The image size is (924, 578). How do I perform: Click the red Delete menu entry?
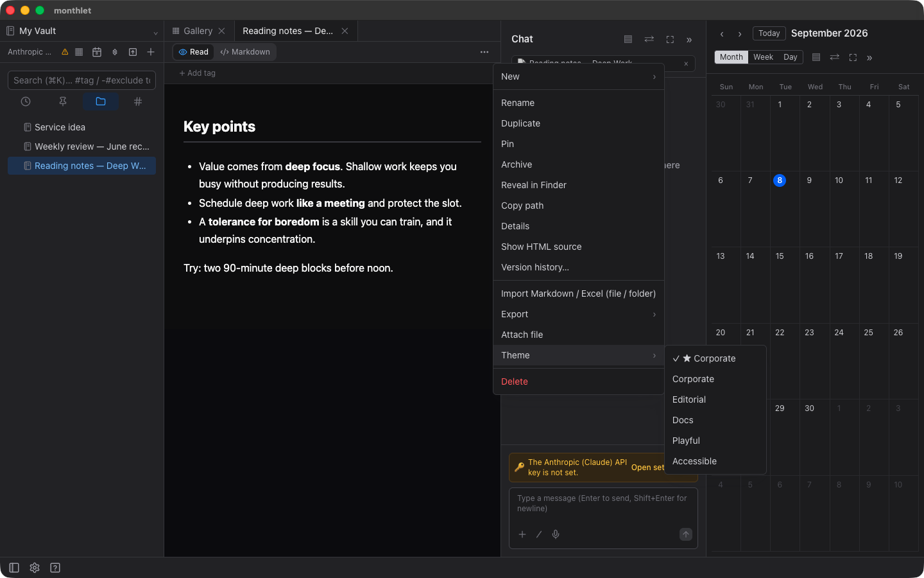coord(578,381)
